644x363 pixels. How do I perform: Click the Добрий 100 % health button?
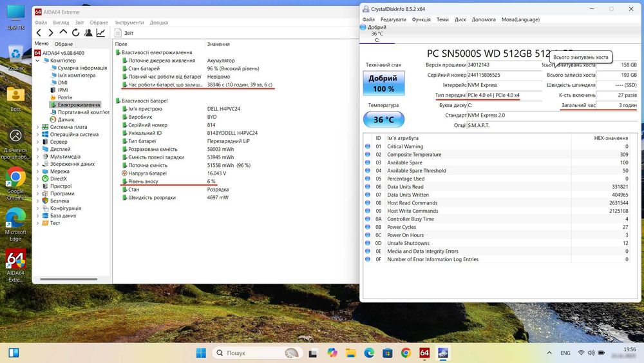point(384,83)
